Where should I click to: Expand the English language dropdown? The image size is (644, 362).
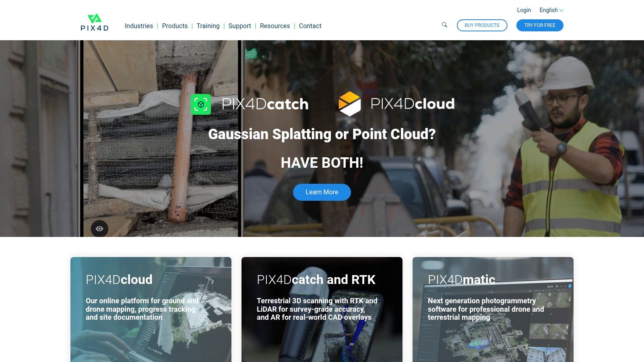[x=551, y=10]
